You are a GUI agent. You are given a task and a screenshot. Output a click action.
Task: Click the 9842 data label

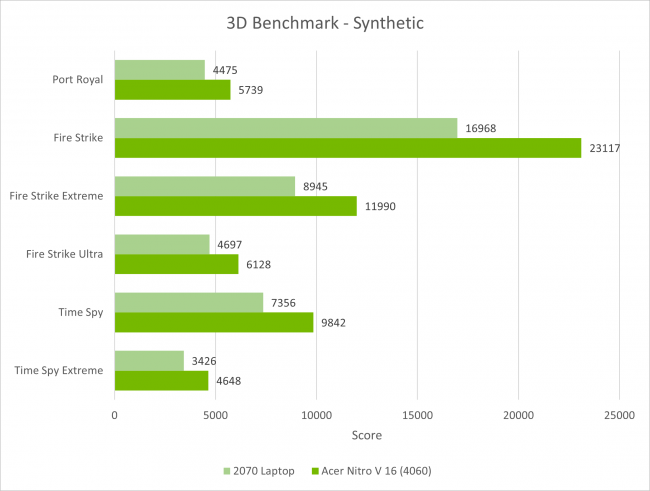tap(333, 323)
